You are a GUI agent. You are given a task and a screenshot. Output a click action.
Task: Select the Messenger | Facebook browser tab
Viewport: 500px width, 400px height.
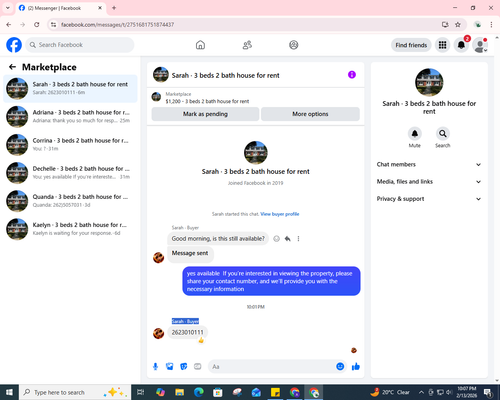pos(60,8)
